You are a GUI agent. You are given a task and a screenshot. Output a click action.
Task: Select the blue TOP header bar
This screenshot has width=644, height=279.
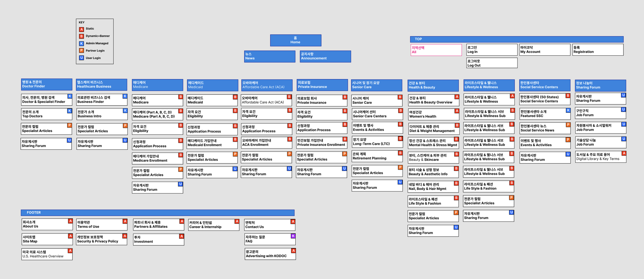[516, 39]
